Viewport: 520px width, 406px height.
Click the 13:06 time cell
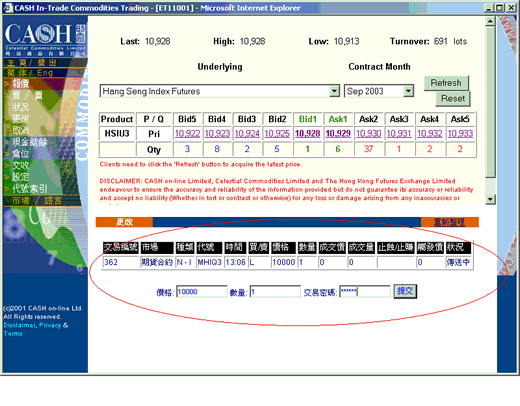pyautogui.click(x=235, y=262)
